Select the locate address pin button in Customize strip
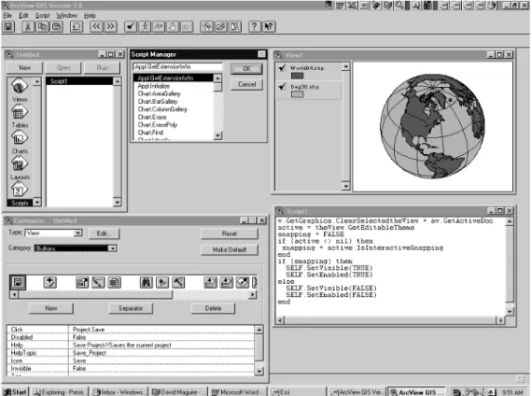532x396 pixels. [x=162, y=283]
